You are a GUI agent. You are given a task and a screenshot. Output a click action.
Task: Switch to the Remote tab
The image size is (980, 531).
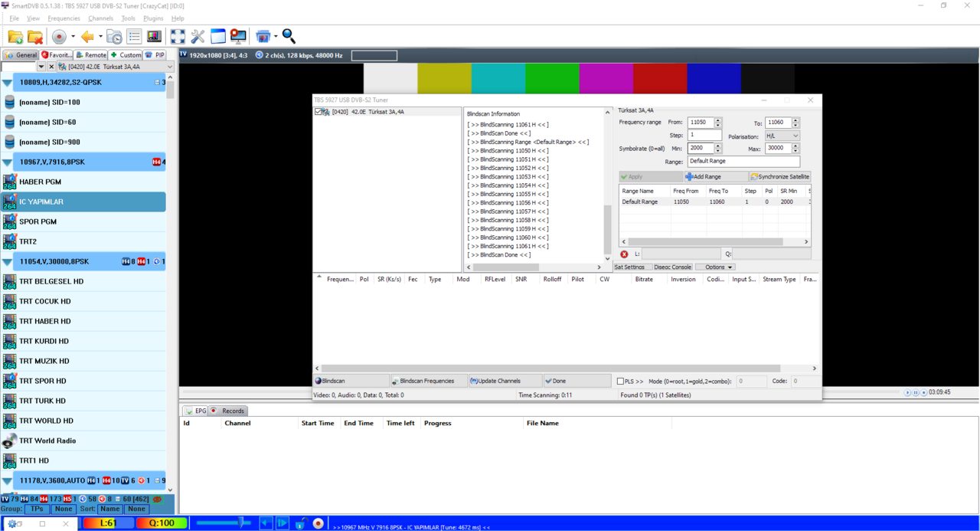(x=91, y=55)
